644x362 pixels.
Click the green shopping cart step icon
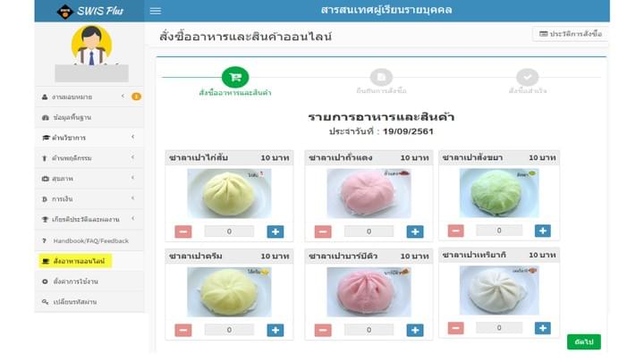[x=235, y=77]
